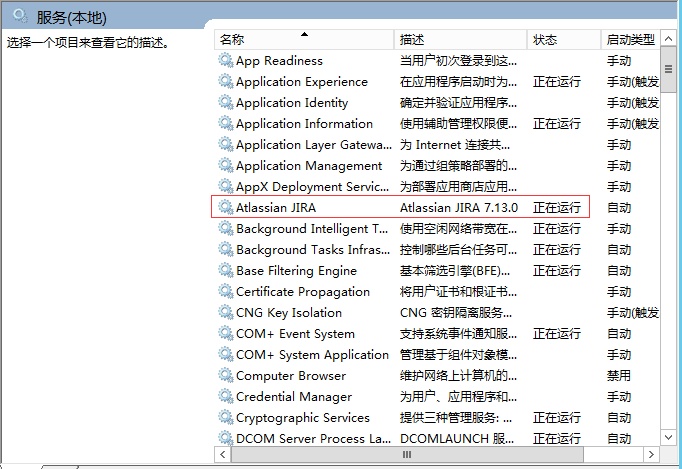Click the 自动 startup type of Atlassian JIRA
Screen dimensions: 682x469
(618, 208)
